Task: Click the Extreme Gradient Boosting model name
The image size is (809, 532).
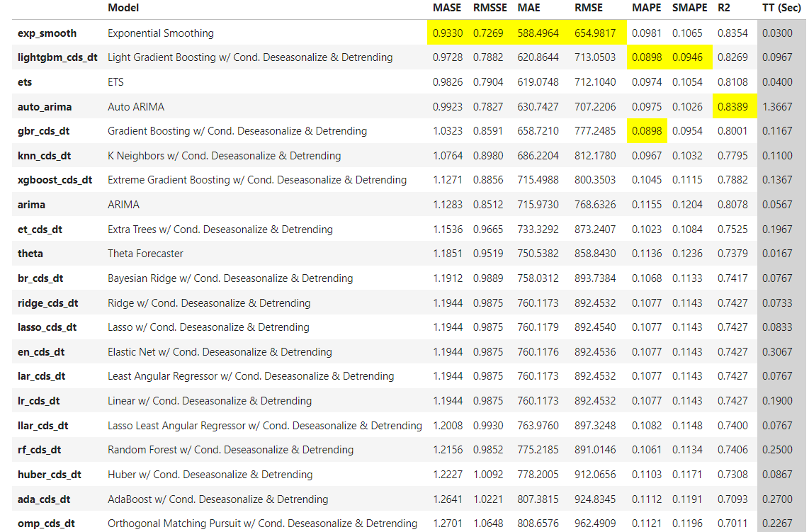Action: [x=257, y=179]
